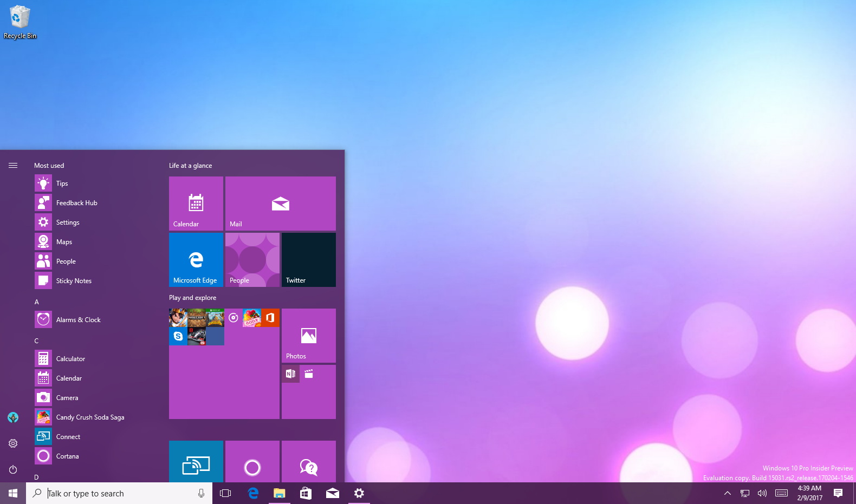Open Mail from the taskbar
Viewport: 856px width, 504px height.
(x=333, y=493)
